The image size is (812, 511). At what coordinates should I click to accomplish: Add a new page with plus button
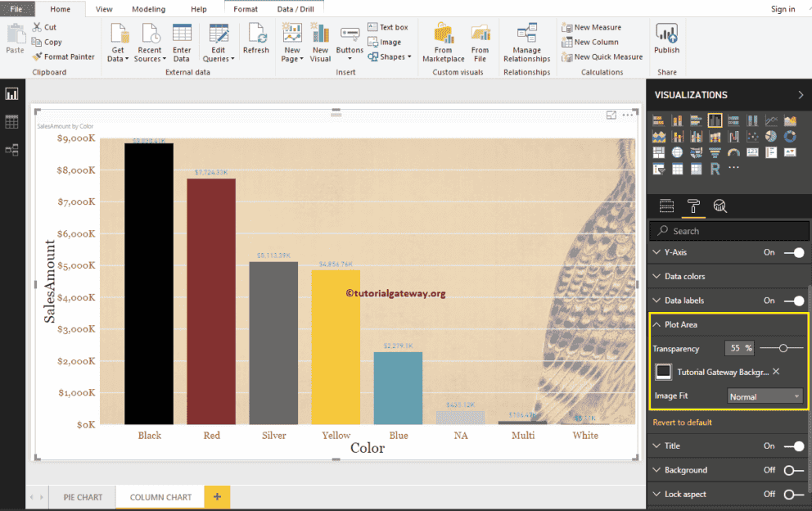click(217, 496)
